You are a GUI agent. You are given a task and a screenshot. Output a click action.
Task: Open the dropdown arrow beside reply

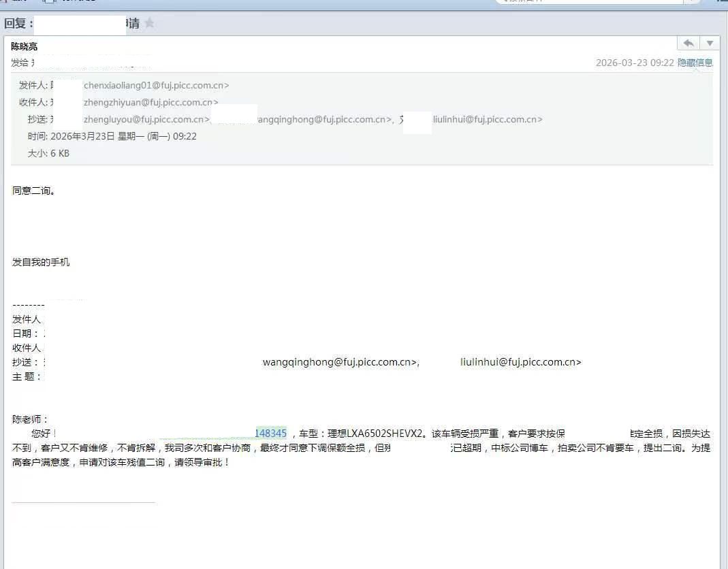click(710, 44)
